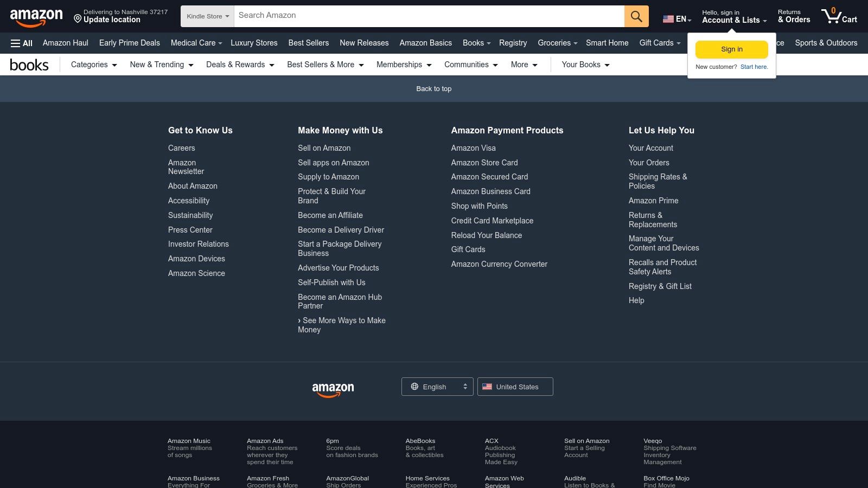The image size is (868, 488).
Task: Click the yellow Sign in button
Action: 732,49
